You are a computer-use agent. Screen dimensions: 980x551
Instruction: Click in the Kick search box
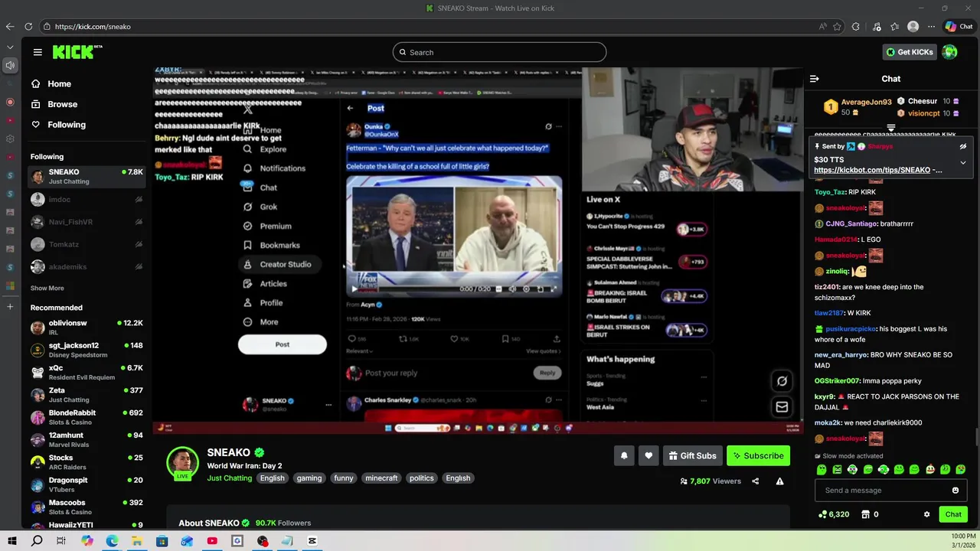[x=499, y=52]
